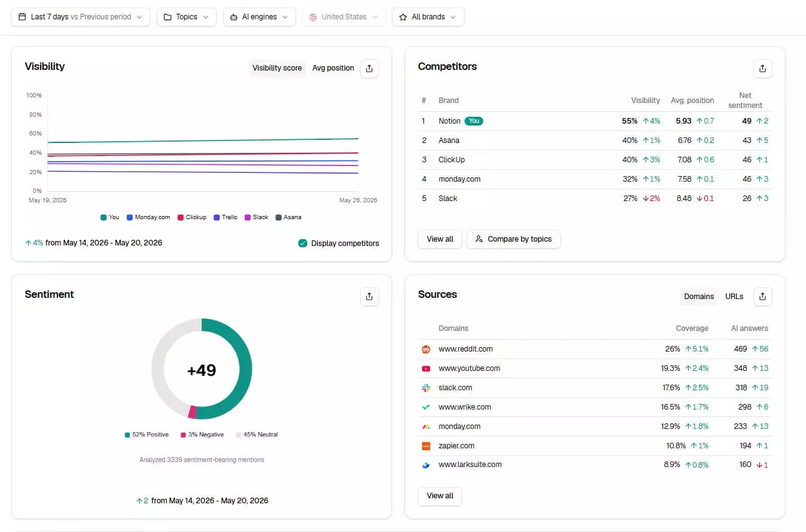This screenshot has height=532, width=806.
Task: Switch to Avg position tab
Action: coord(333,68)
